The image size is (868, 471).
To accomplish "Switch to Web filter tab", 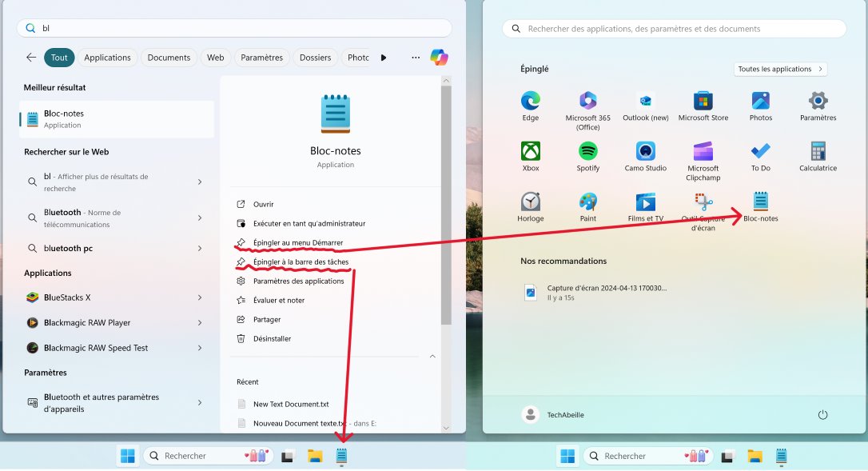I will [x=215, y=58].
